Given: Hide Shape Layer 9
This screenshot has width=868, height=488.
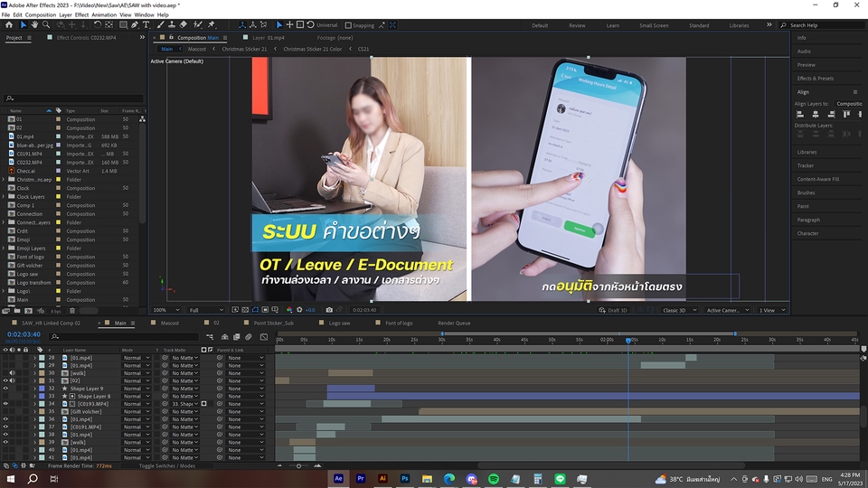Looking at the screenshot, I should (5, 389).
